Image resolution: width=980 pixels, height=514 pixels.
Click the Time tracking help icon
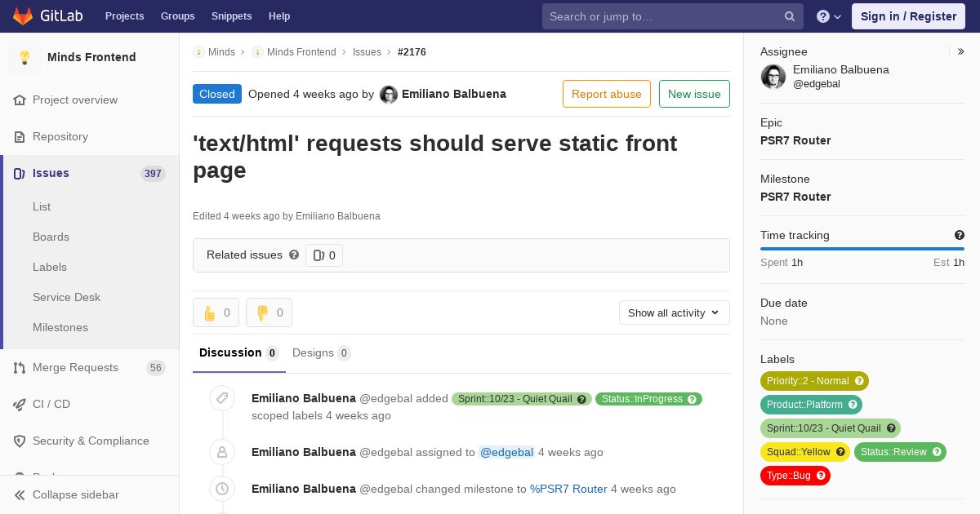960,235
